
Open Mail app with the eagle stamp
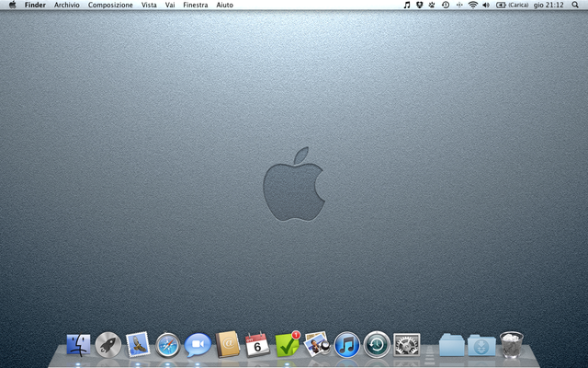click(x=138, y=344)
